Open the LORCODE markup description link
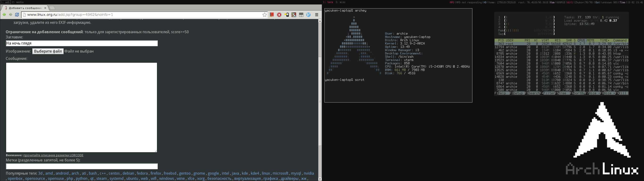Screen dimensions: 644x181 [53, 155]
